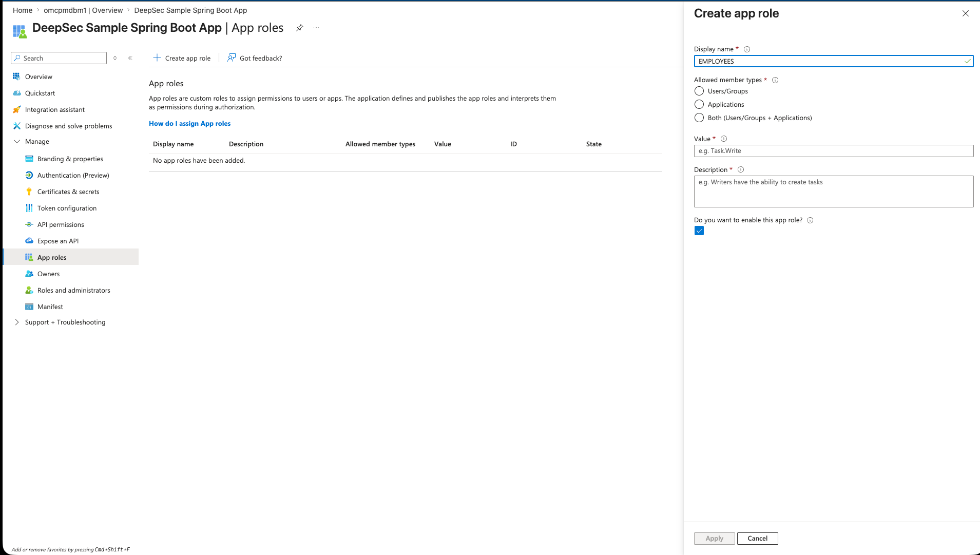980x555 pixels.
Task: Open Owners in the sidebar
Action: [x=48, y=274]
